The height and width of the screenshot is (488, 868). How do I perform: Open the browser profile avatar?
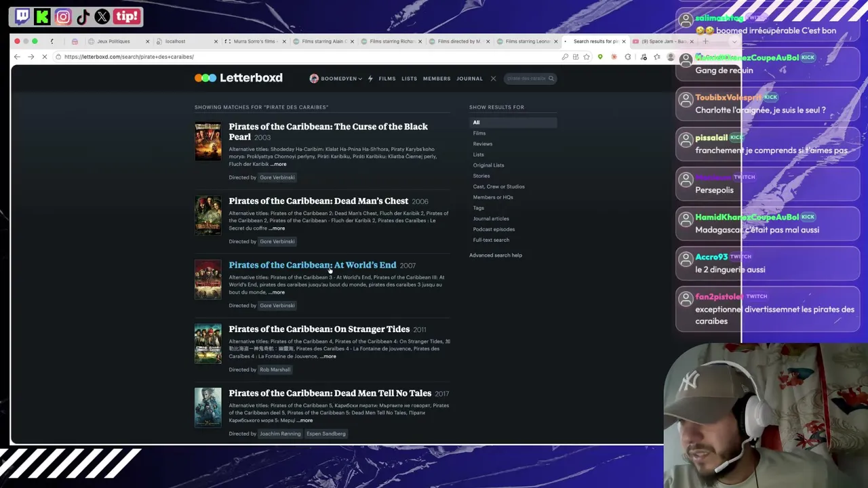point(671,57)
